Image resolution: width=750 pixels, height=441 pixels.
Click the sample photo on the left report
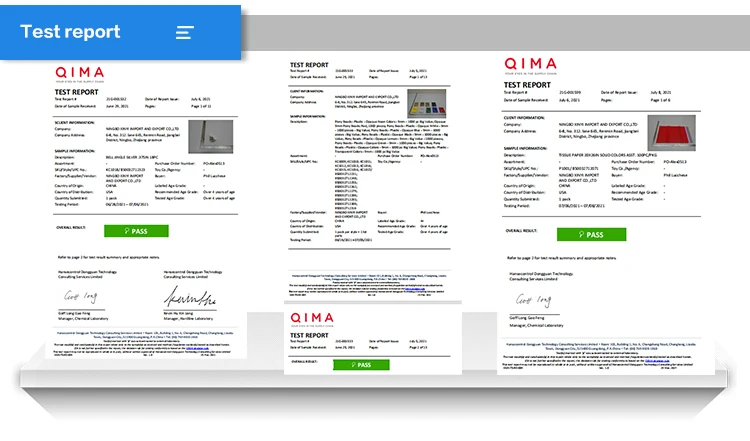pos(210,137)
